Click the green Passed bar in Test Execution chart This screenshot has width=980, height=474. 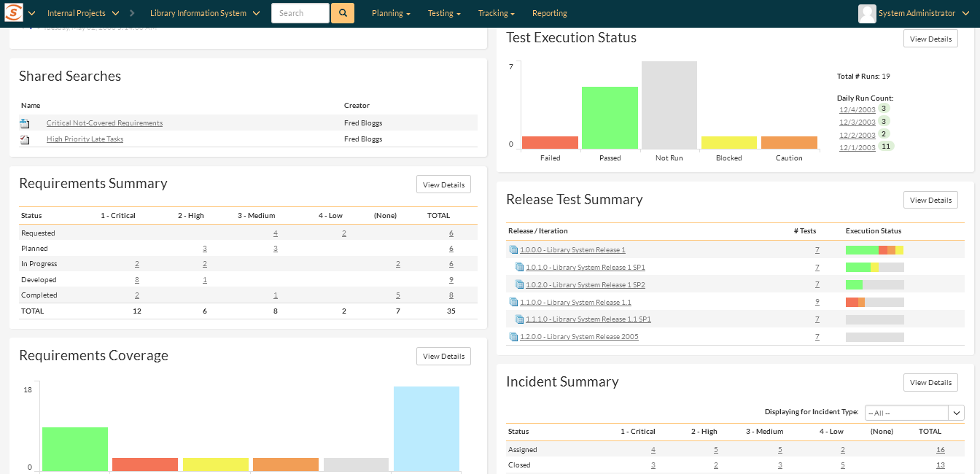point(610,117)
